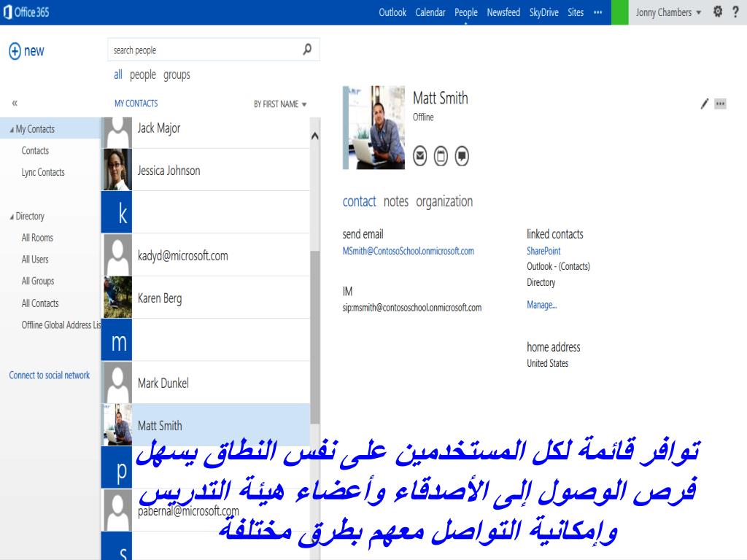Click Jessica Johnson's contact photo
Image resolution: width=747 pixels, height=560 pixels.
click(x=117, y=169)
